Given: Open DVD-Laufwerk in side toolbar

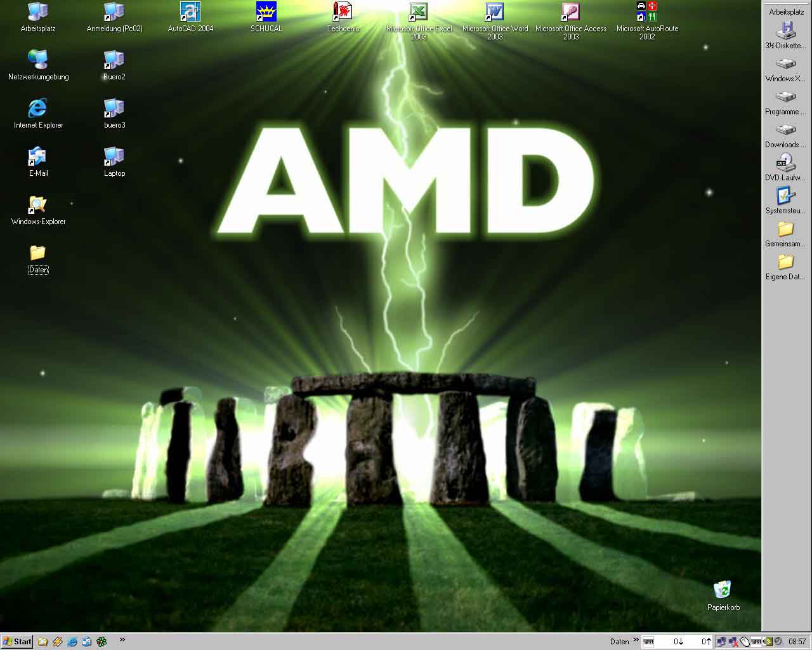Looking at the screenshot, I should 785,168.
